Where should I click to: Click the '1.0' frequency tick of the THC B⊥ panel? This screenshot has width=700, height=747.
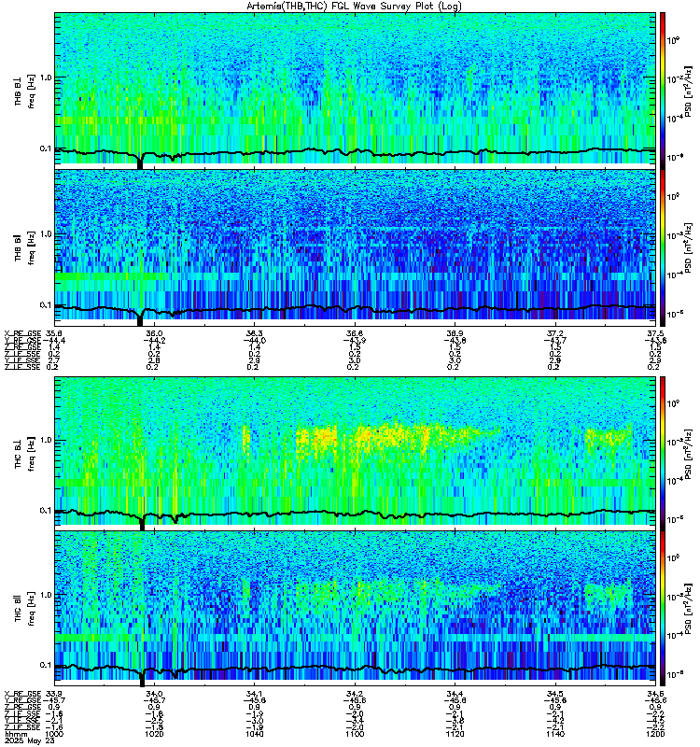click(x=47, y=440)
